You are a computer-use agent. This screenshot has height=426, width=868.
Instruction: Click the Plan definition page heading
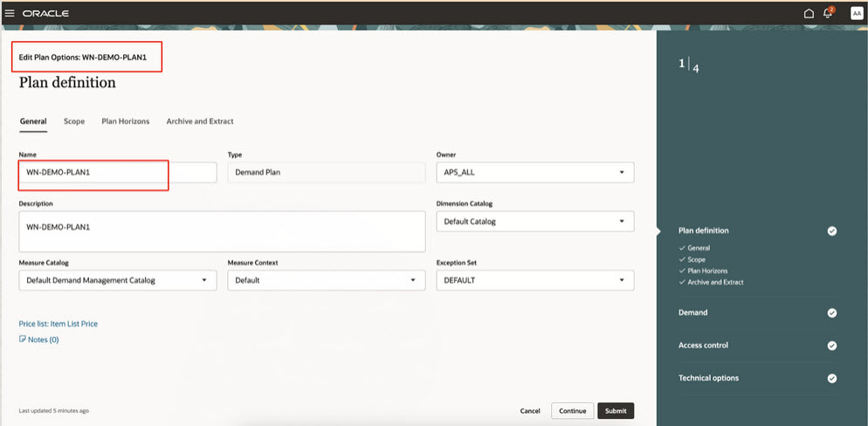pos(67,83)
